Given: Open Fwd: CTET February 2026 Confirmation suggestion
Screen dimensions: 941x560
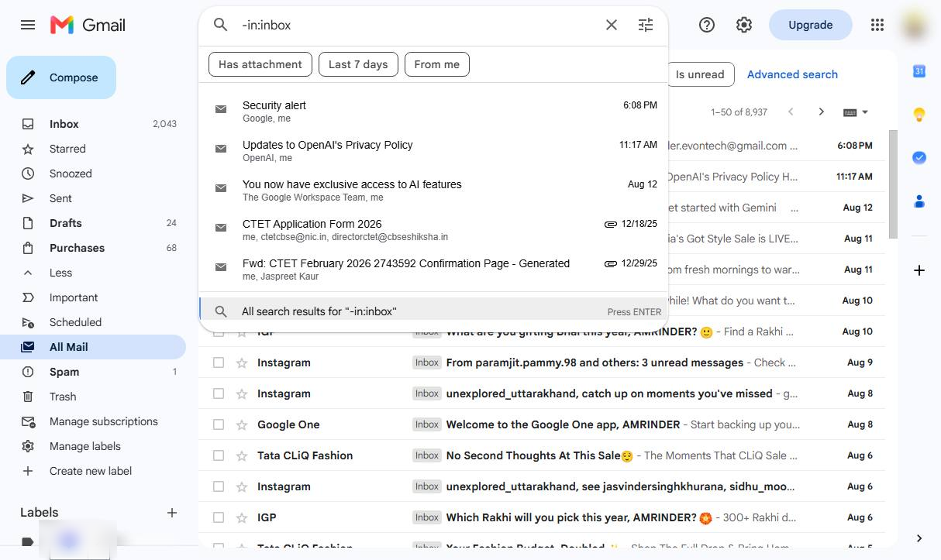Looking at the screenshot, I should coord(433,269).
